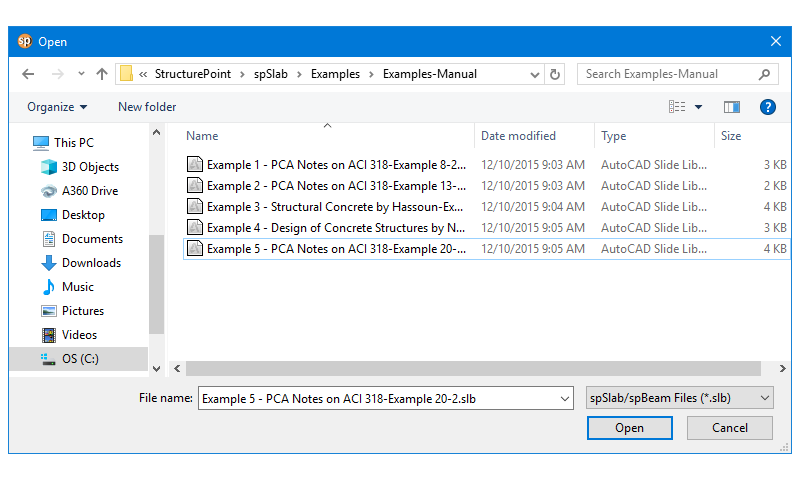
Task: Open the recent locations dropdown arrow
Action: pos(81,74)
